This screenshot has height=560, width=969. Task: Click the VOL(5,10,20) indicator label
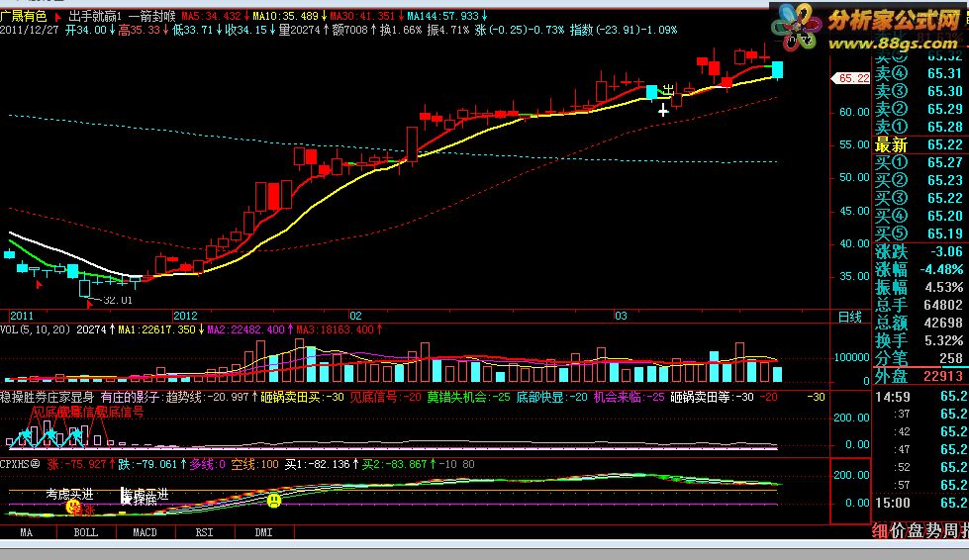(36, 329)
